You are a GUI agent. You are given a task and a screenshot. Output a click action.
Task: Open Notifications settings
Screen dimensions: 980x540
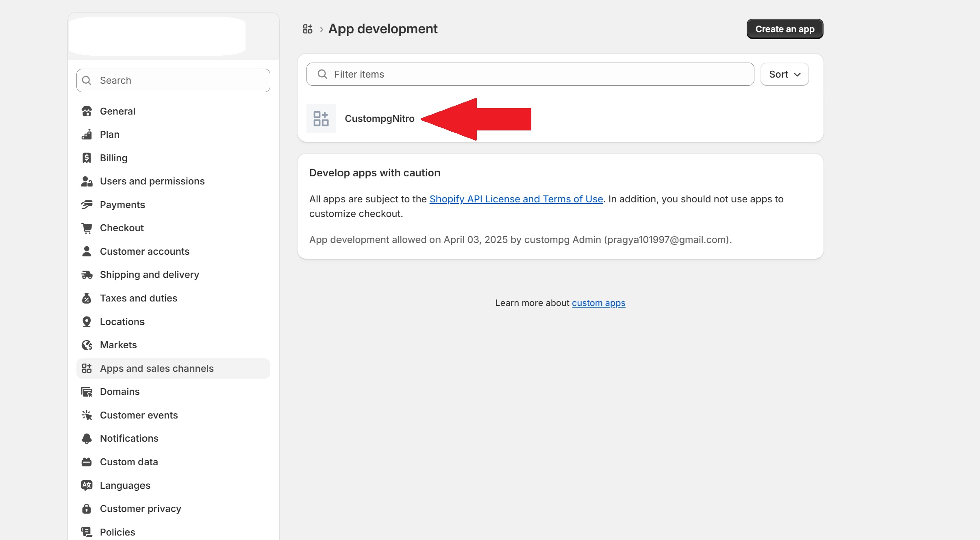(173, 438)
